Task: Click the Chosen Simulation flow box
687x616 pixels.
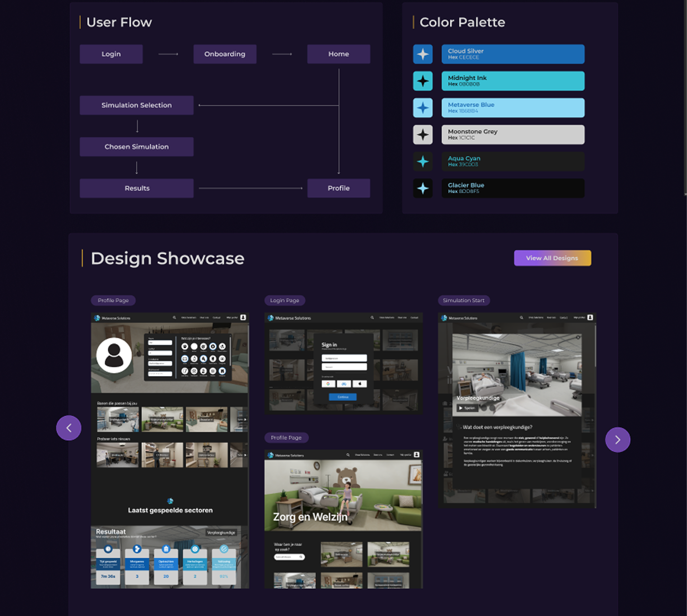Action: [136, 147]
